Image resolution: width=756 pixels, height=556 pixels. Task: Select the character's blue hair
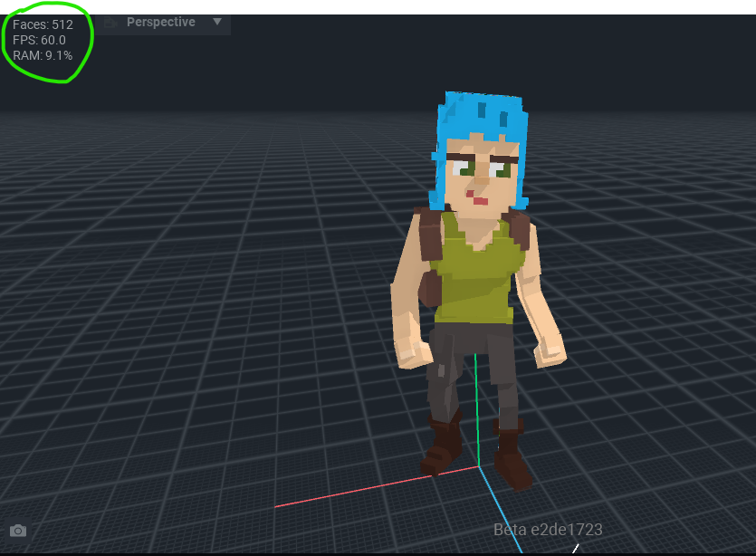click(480, 113)
